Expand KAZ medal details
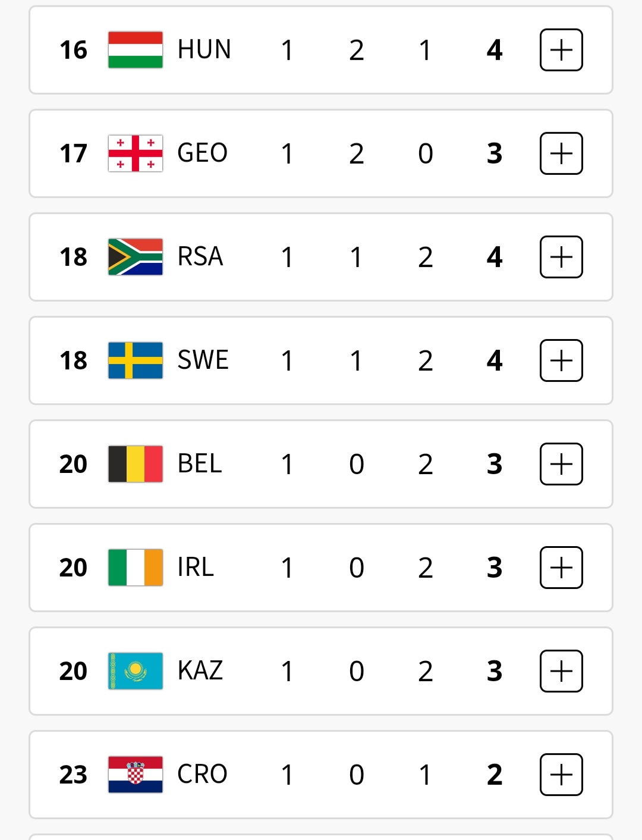The height and width of the screenshot is (840, 642). (x=561, y=671)
